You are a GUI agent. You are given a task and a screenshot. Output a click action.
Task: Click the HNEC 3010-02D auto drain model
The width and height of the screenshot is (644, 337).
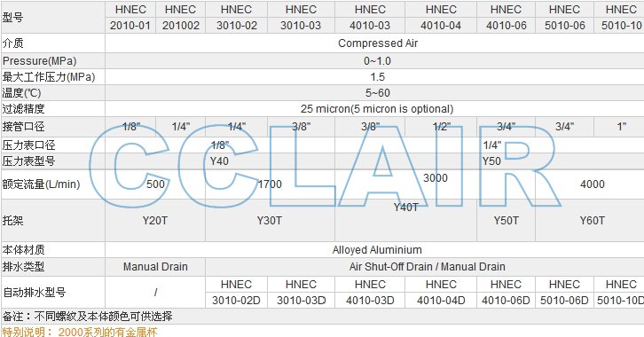click(236, 293)
